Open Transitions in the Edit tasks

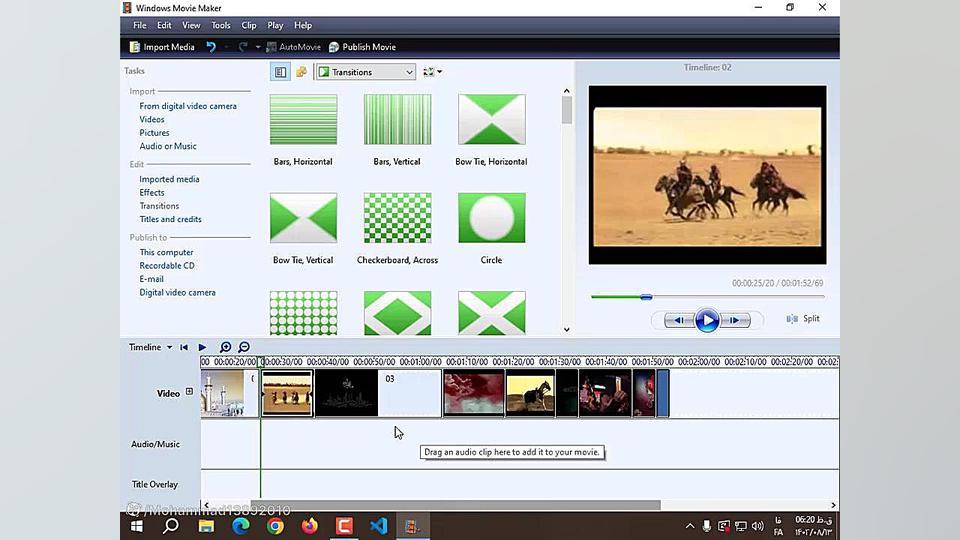click(x=159, y=206)
